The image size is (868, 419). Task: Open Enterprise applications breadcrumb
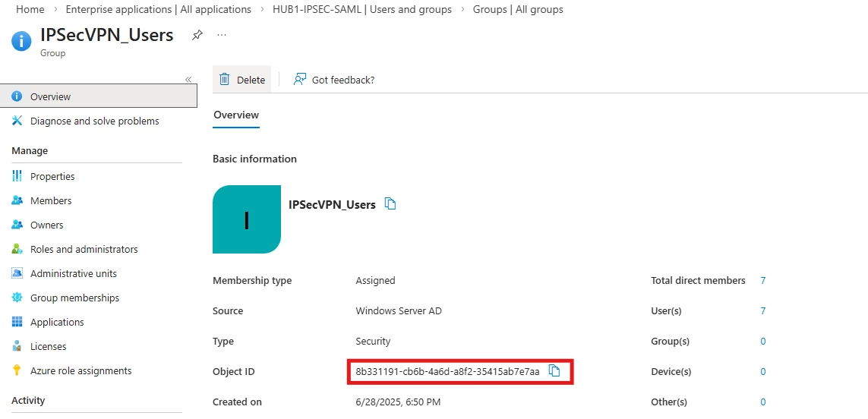[158, 9]
